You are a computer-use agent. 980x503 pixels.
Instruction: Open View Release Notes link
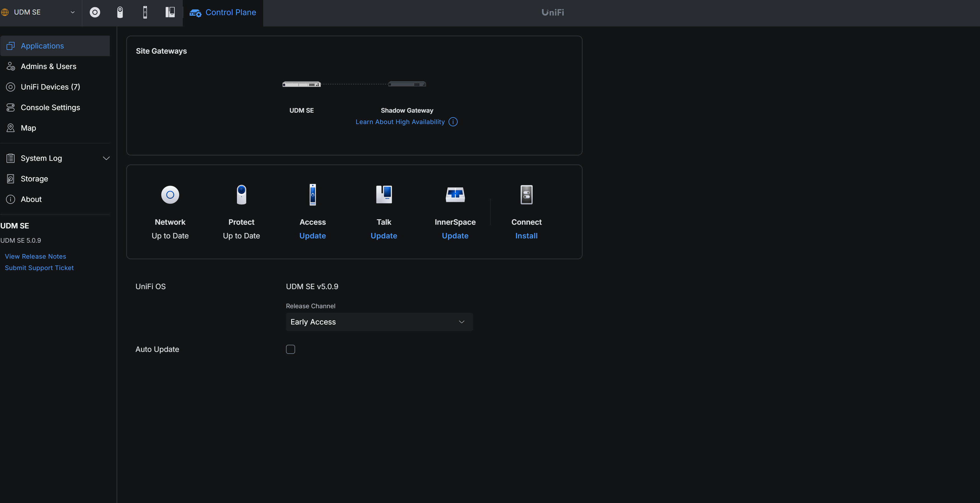[35, 256]
